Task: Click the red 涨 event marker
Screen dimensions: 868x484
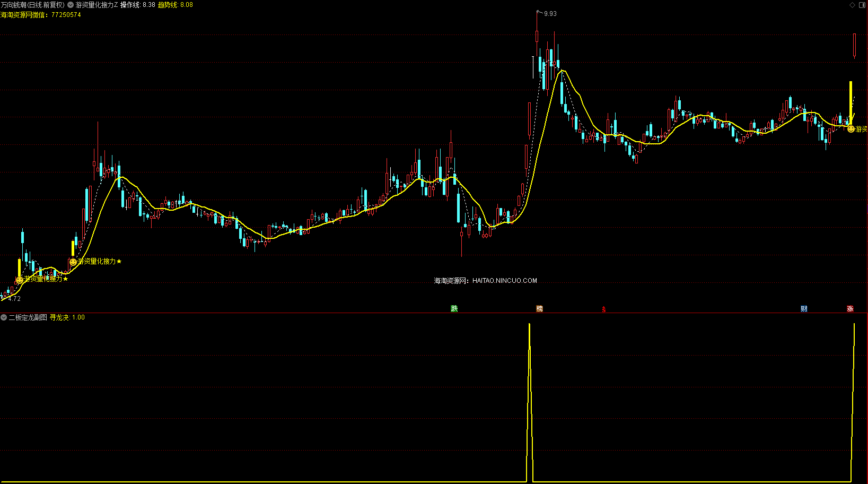Action: (851, 309)
